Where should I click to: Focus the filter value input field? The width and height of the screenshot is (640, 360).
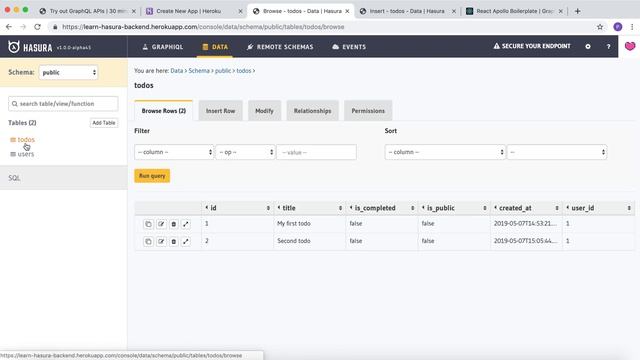316,152
